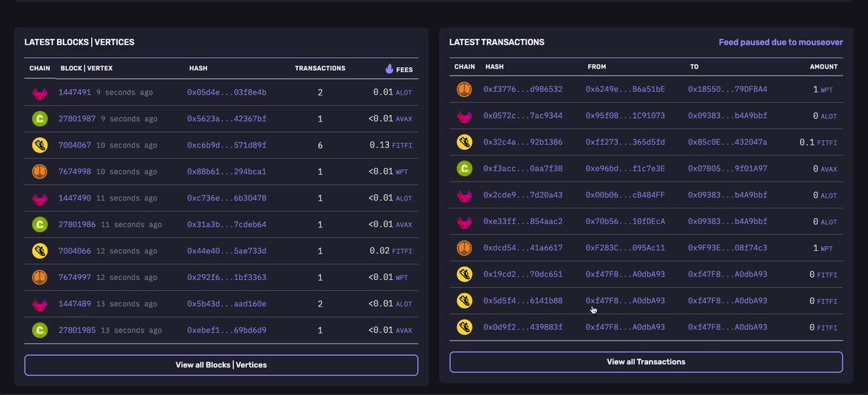Open View all Transactions
868x395 pixels.
pos(646,362)
